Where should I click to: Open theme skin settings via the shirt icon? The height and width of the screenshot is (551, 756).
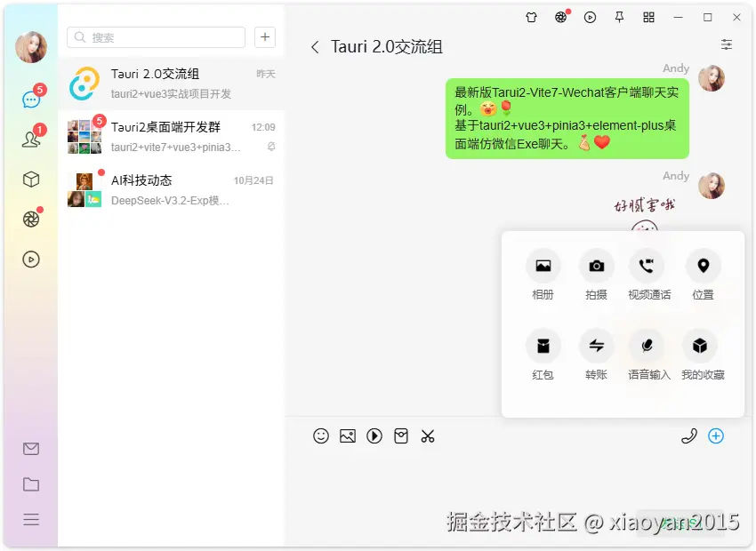click(x=531, y=17)
